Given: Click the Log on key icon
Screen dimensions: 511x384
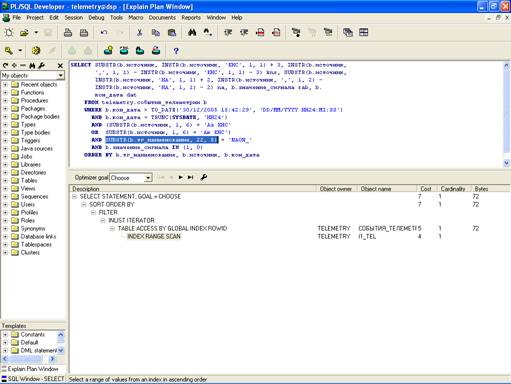Looking at the screenshot, I should point(9,51).
